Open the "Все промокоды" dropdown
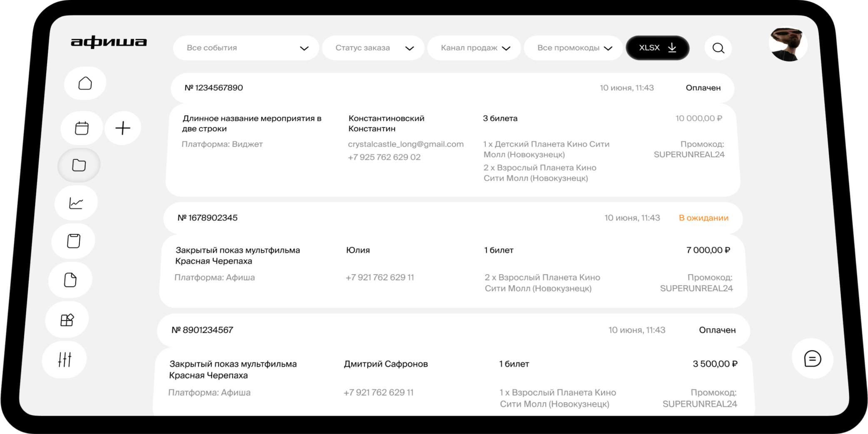Viewport: 868px width, 434px height. click(x=574, y=48)
